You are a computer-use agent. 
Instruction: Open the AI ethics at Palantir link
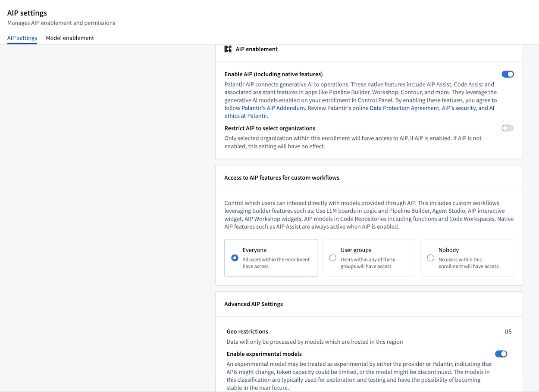point(246,116)
